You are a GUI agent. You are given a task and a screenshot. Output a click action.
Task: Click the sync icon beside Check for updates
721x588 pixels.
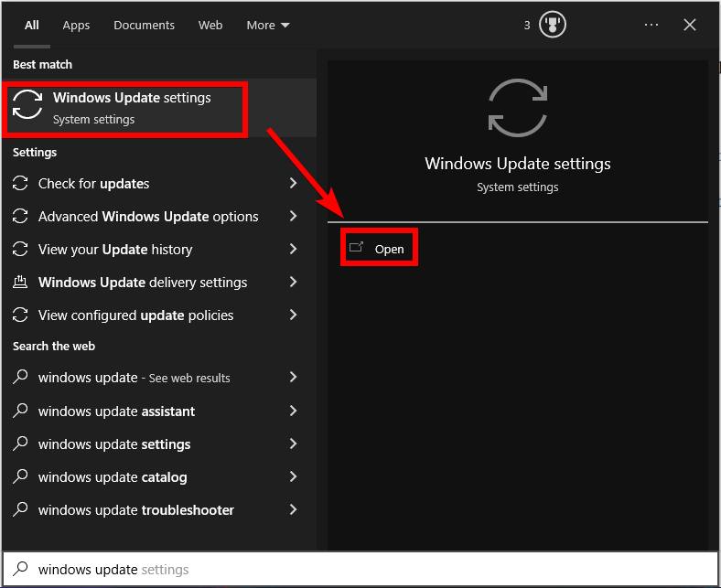(x=20, y=183)
